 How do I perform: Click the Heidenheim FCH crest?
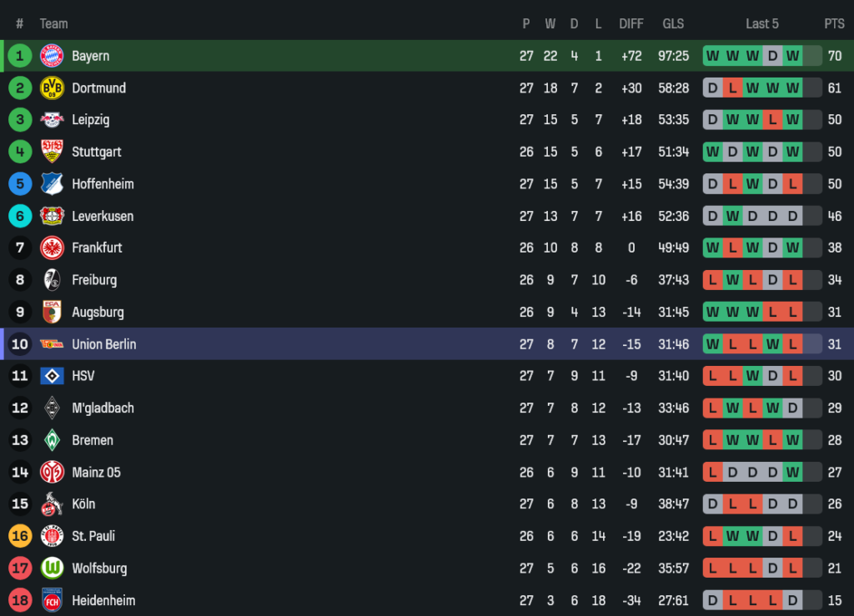pos(52,600)
